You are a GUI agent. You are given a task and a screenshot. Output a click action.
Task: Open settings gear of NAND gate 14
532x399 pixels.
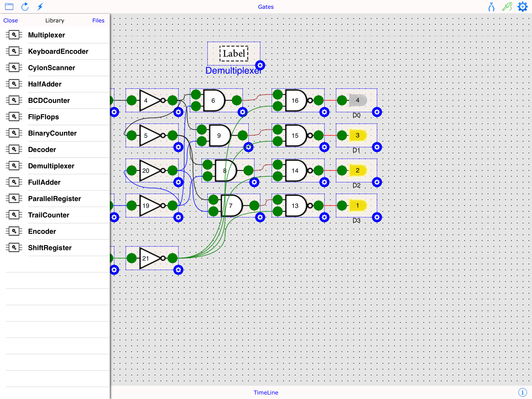coord(324,182)
